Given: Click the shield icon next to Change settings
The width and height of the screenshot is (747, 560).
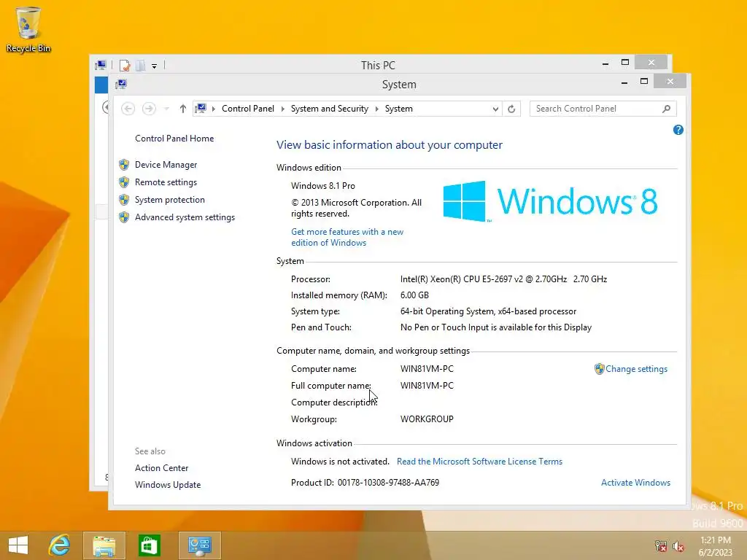Looking at the screenshot, I should click(599, 369).
